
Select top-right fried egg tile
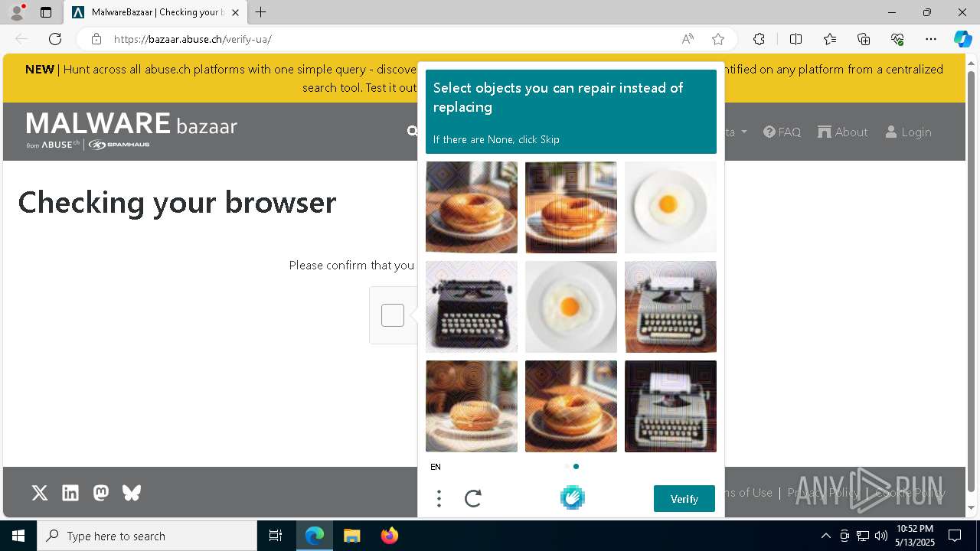671,207
